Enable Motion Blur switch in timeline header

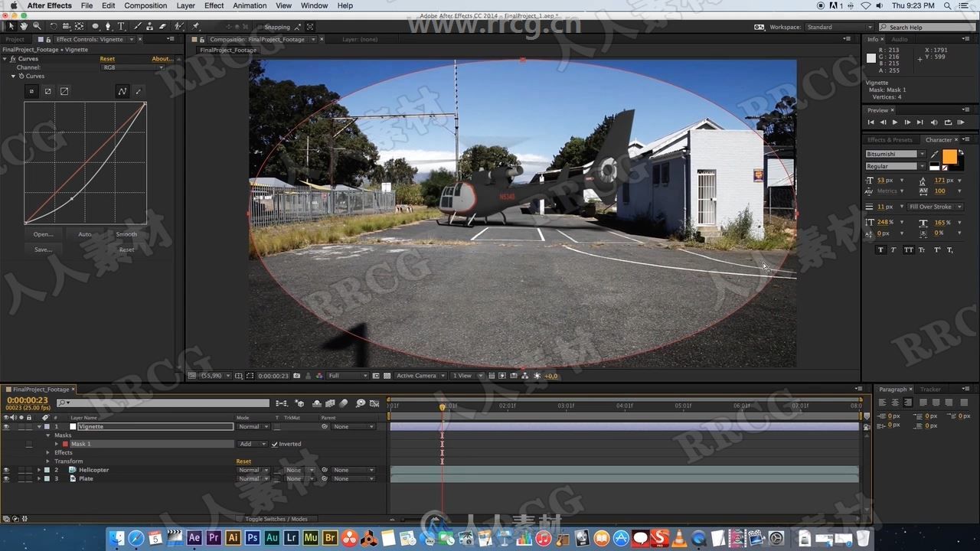pos(344,403)
